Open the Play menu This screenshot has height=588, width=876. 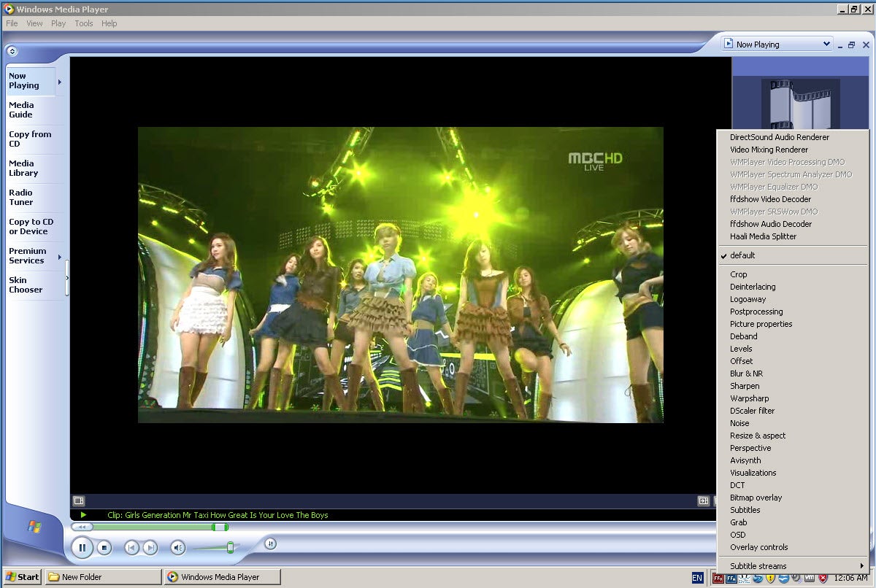[58, 23]
